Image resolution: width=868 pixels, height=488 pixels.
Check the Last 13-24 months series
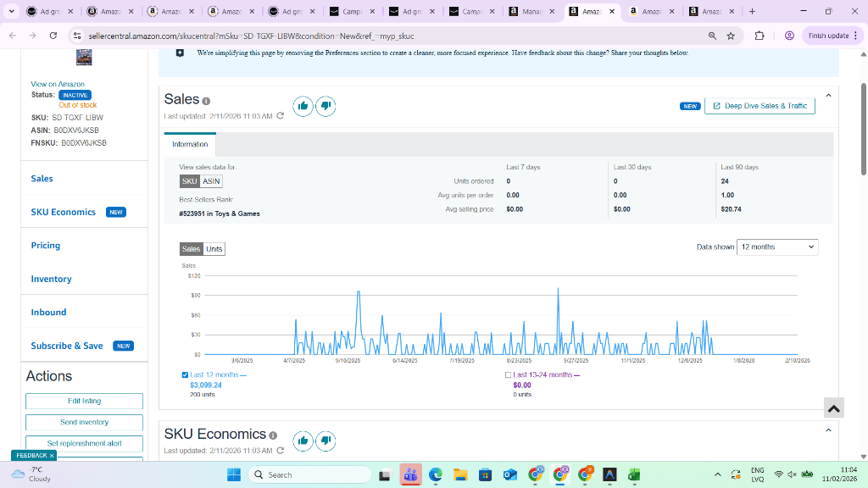(508, 374)
